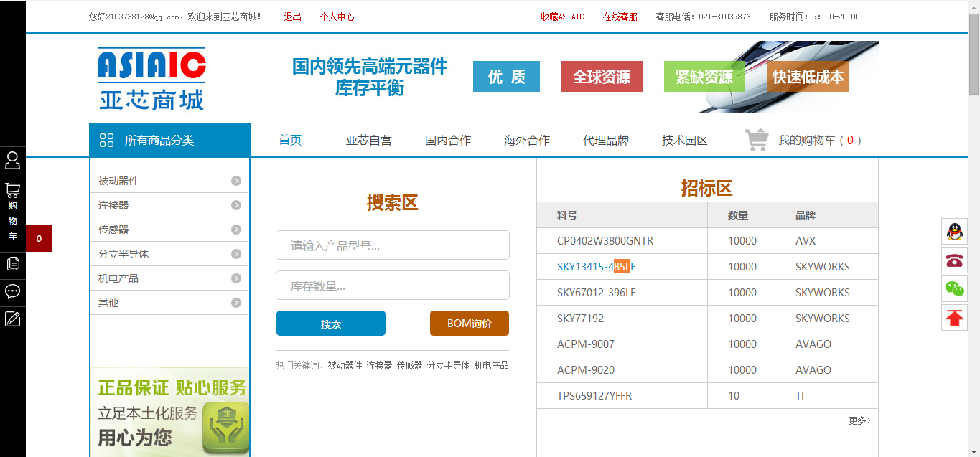
Task: Open the 在线客服 link
Action: click(620, 17)
